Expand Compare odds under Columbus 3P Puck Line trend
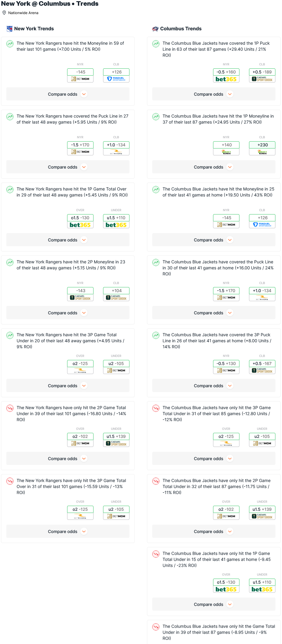Image resolution: width=282 pixels, height=644 pixels. (214, 386)
